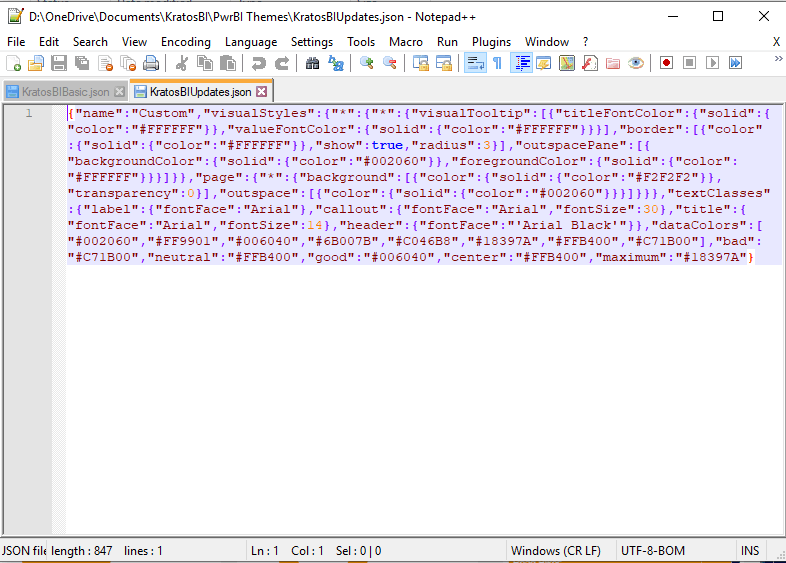Open the Replace dialog icon
The height and width of the screenshot is (563, 786).
[x=336, y=63]
